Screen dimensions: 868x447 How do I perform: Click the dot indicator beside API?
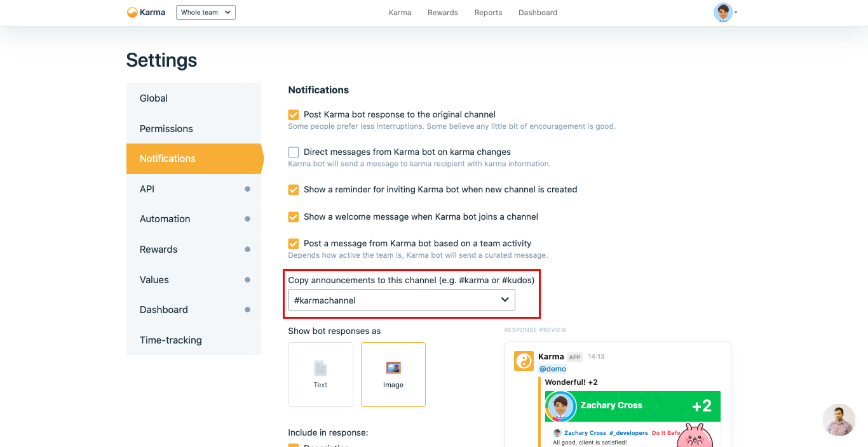247,189
